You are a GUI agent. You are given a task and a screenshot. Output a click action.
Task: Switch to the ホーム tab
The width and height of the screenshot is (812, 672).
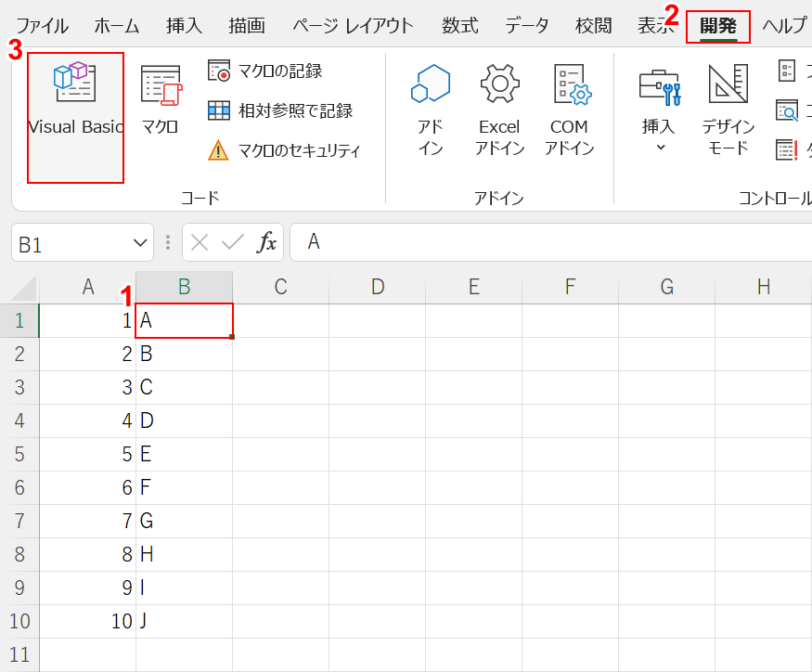click(117, 25)
